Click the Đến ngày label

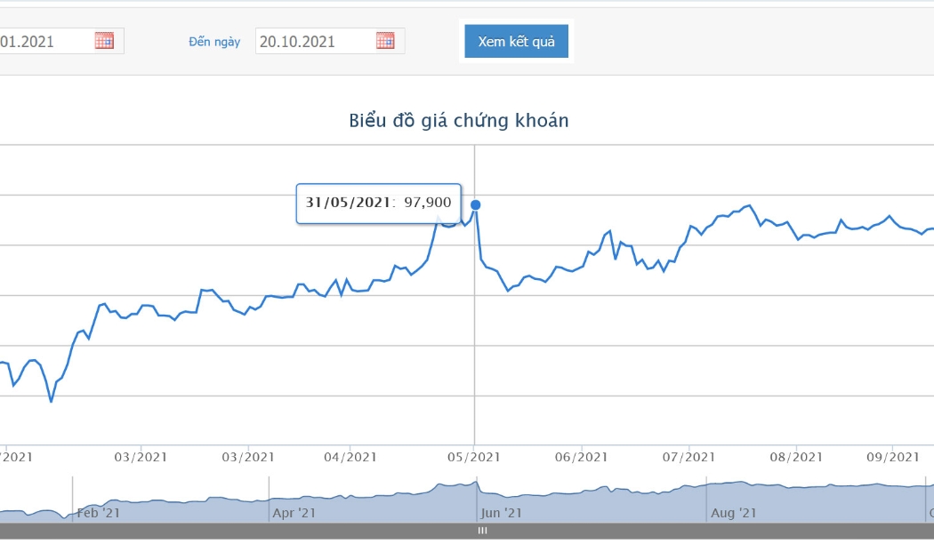[214, 42]
